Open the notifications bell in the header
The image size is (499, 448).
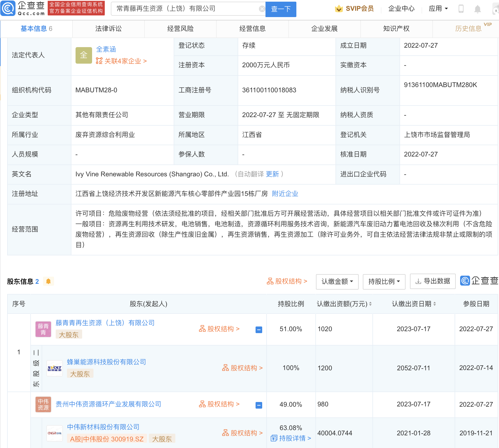tap(477, 9)
